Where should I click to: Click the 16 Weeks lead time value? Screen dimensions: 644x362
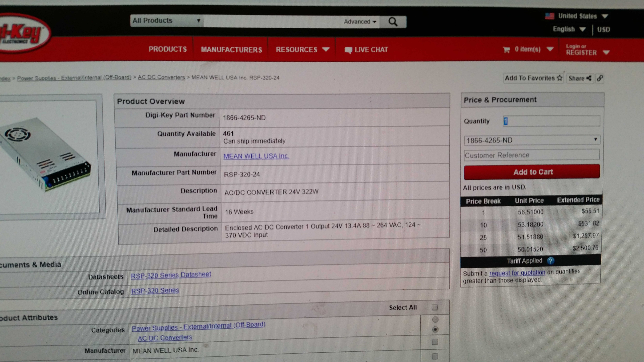coord(239,212)
